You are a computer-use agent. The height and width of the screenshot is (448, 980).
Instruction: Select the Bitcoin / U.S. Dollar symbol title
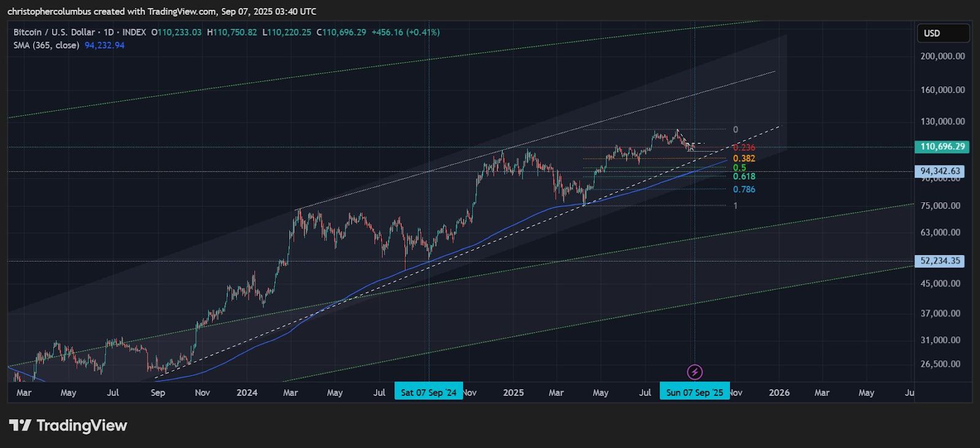(54, 32)
